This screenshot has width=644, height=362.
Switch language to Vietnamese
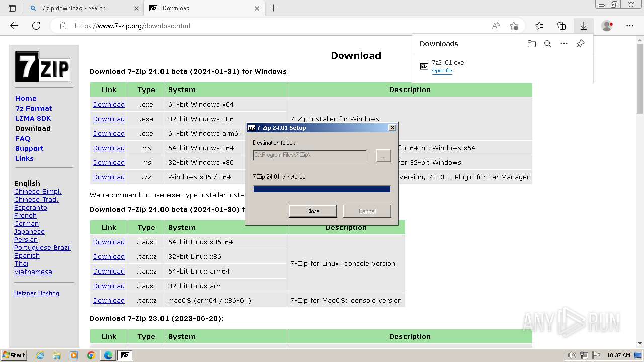coord(33,271)
